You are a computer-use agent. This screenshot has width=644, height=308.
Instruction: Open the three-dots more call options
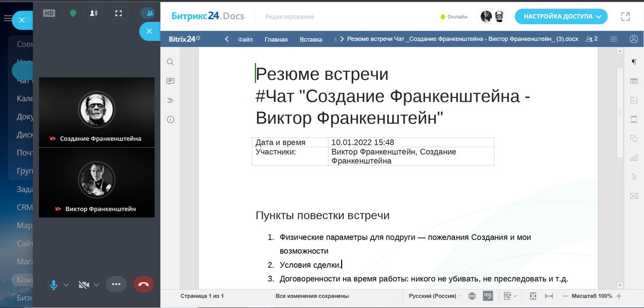pyautogui.click(x=116, y=284)
